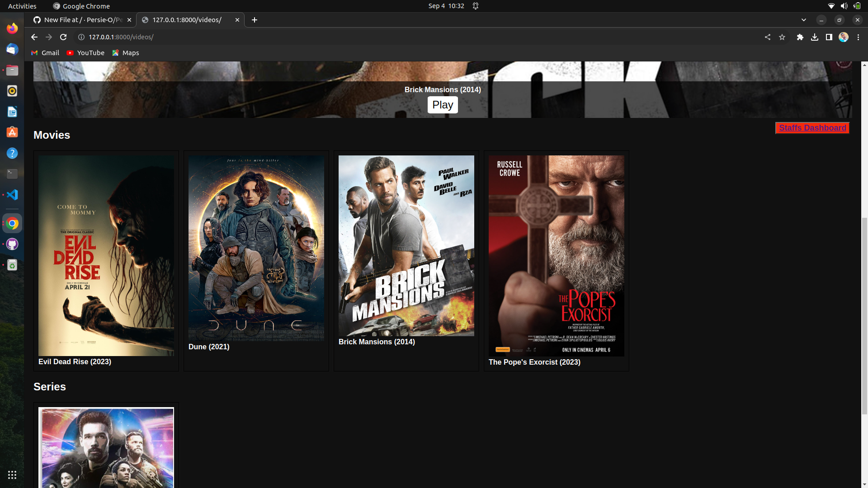Click the browser back arrow
Screen dimensions: 868x488
coord(34,37)
